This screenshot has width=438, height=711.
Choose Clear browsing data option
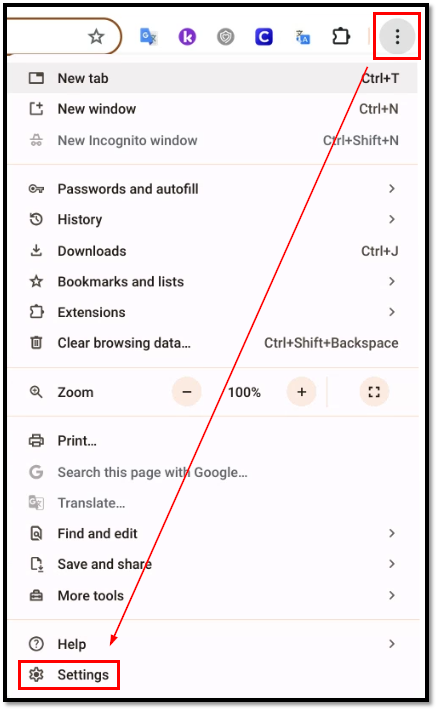[x=212, y=343]
